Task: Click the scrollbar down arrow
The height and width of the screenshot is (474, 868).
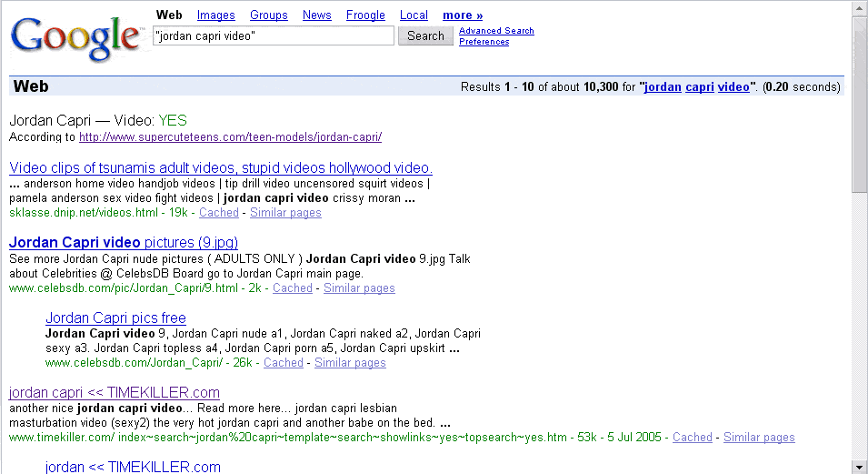Action: click(860, 466)
